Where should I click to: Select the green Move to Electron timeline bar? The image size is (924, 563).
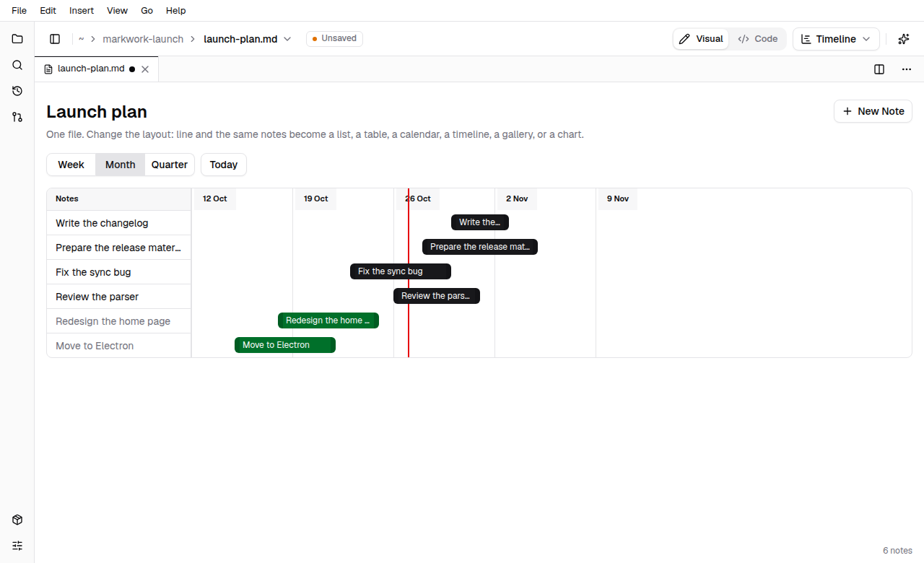click(285, 345)
